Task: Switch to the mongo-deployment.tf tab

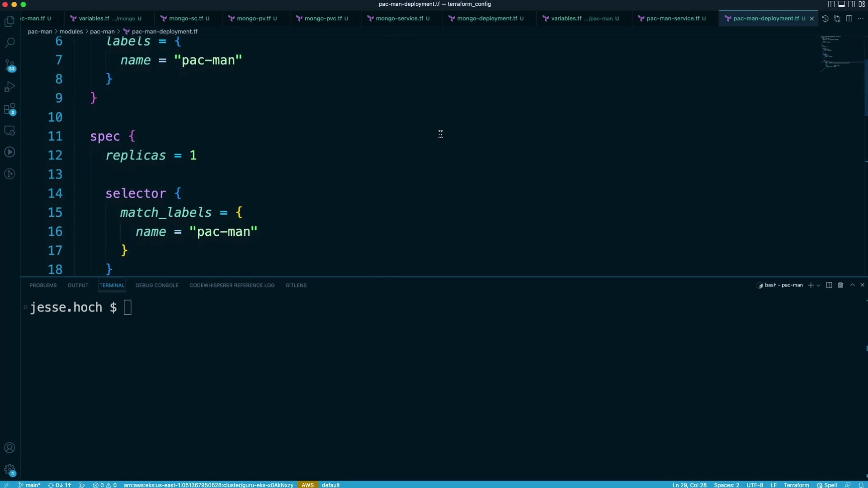Action: pos(486,19)
